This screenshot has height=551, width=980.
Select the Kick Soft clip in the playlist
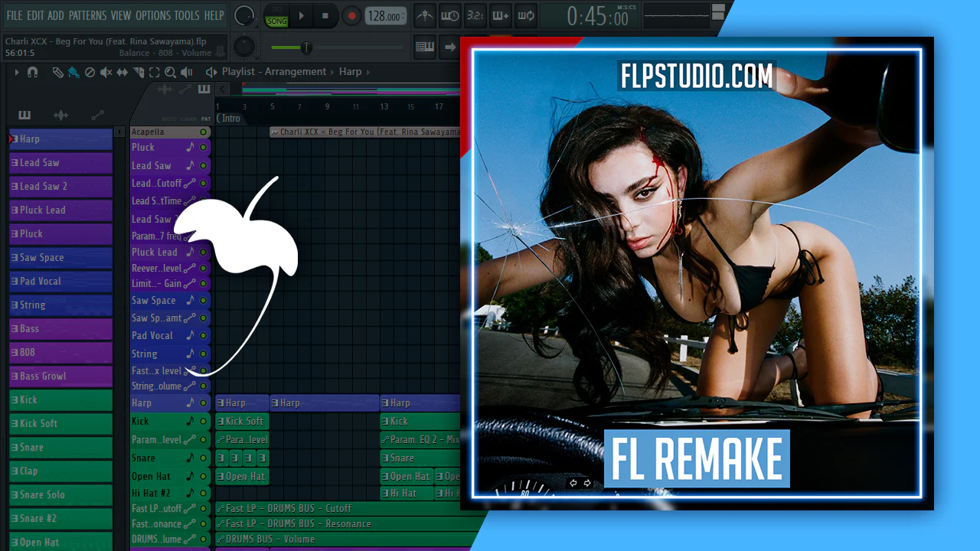(x=242, y=422)
